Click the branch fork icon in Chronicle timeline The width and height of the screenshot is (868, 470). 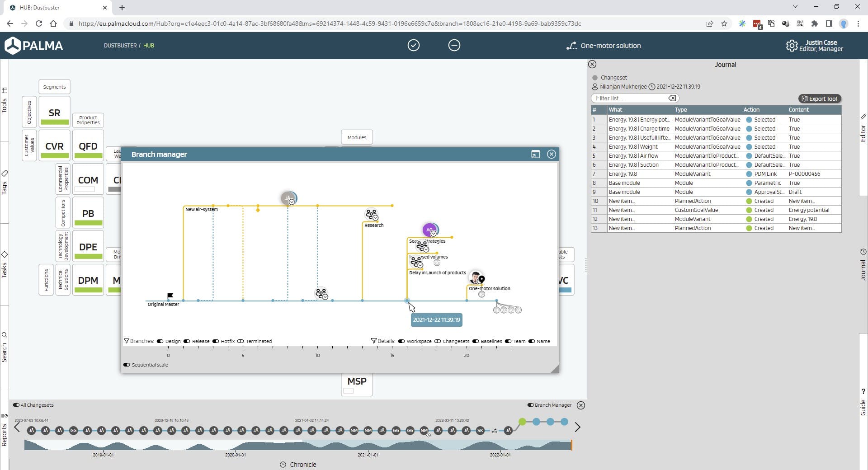click(x=494, y=431)
